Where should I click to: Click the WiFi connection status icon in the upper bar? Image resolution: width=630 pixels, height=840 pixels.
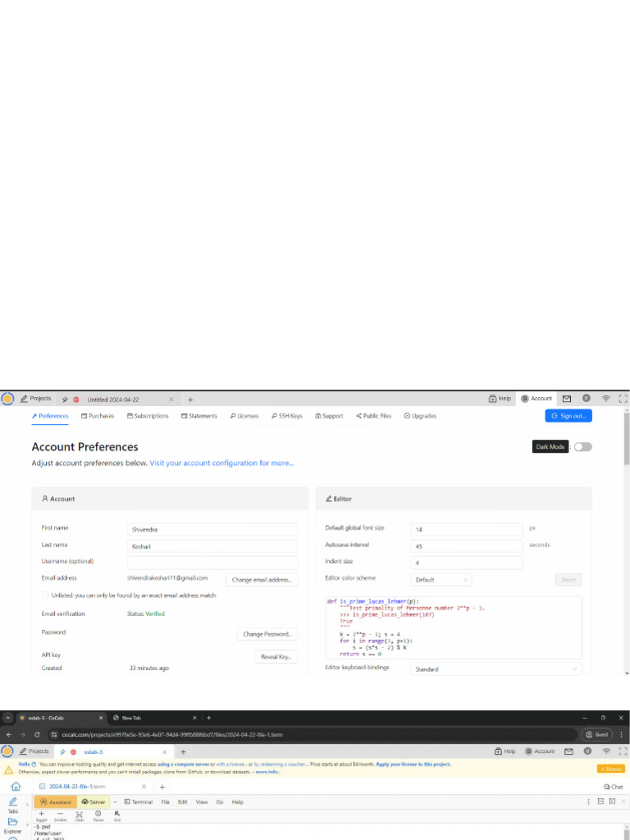[605, 399]
